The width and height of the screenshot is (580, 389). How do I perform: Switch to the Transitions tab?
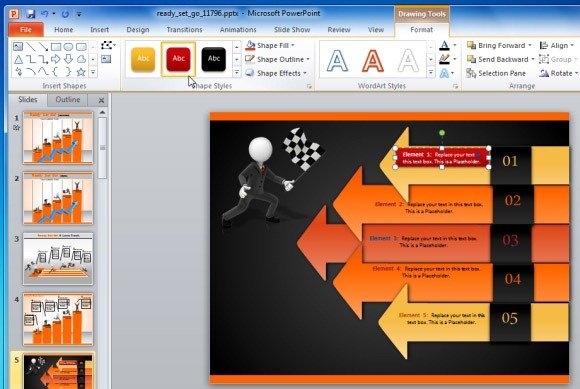pyautogui.click(x=184, y=30)
